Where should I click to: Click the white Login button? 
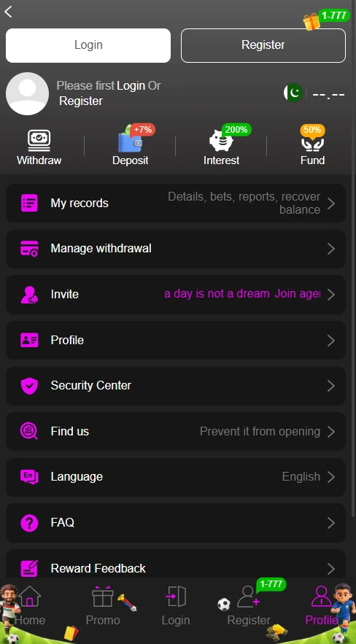pos(88,46)
